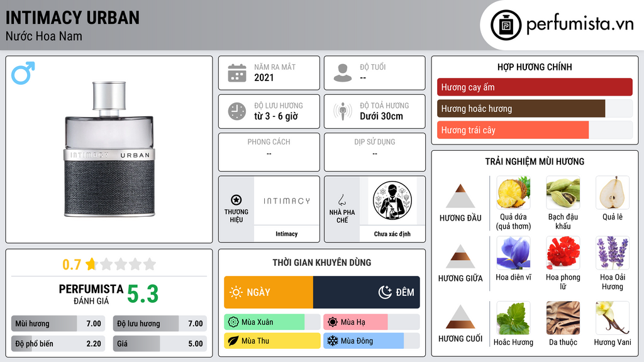Click the Intimacy Urban bottle image
Screen dimensions: 644x362
[109, 150]
